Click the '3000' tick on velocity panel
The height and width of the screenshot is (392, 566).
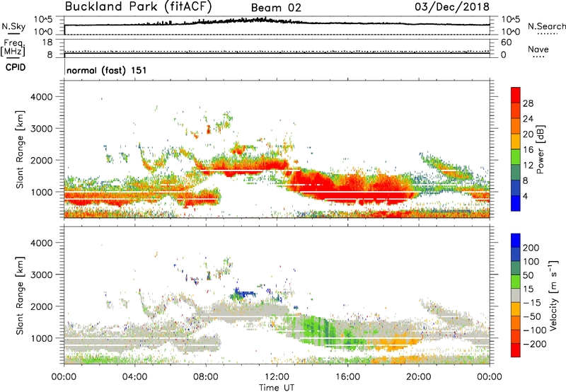coord(41,275)
